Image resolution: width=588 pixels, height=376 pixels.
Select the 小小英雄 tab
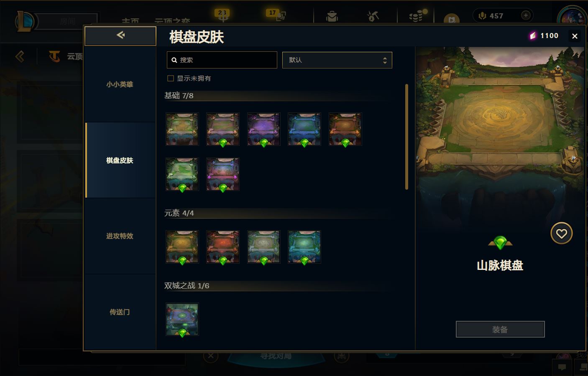(x=120, y=84)
